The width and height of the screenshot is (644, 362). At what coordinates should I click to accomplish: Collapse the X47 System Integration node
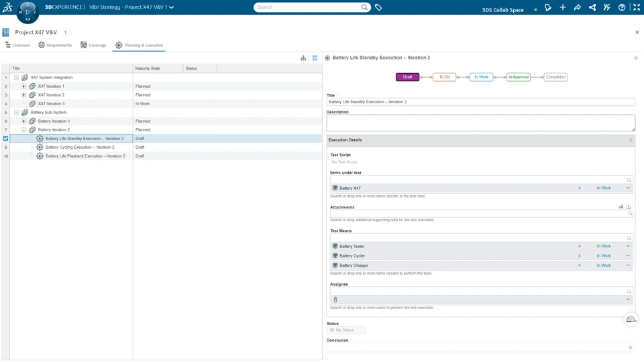click(x=16, y=78)
